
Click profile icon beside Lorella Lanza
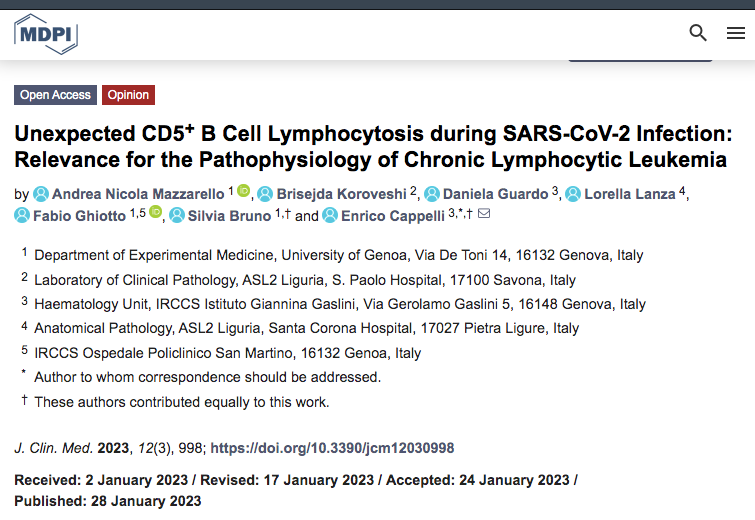coord(573,193)
